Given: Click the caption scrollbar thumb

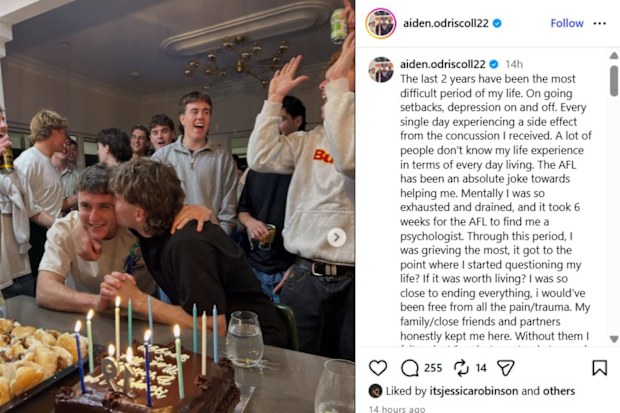Looking at the screenshot, I should 614,81.
